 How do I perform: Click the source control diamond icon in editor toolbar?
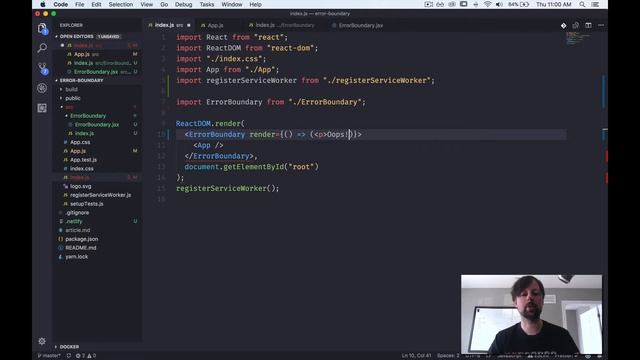[563, 25]
